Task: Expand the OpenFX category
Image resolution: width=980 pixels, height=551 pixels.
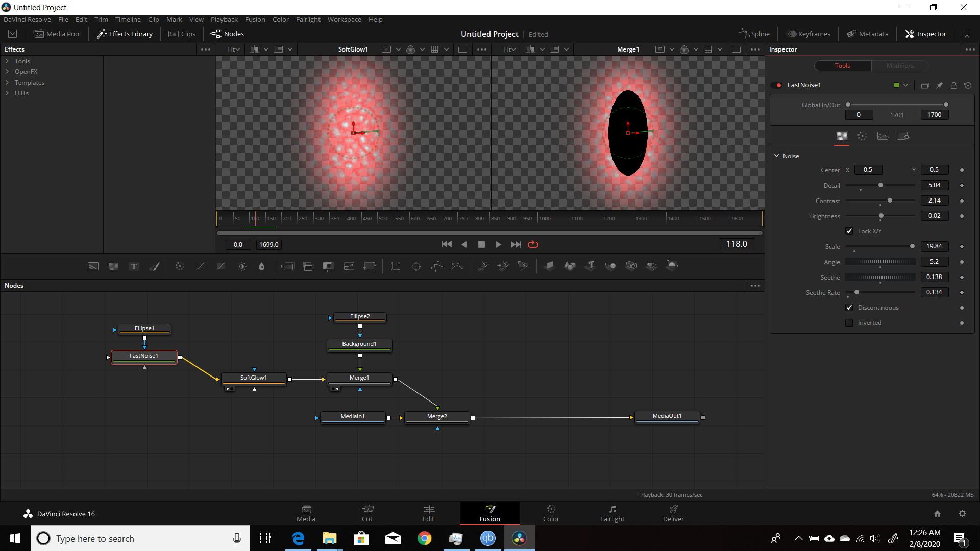Action: point(7,71)
